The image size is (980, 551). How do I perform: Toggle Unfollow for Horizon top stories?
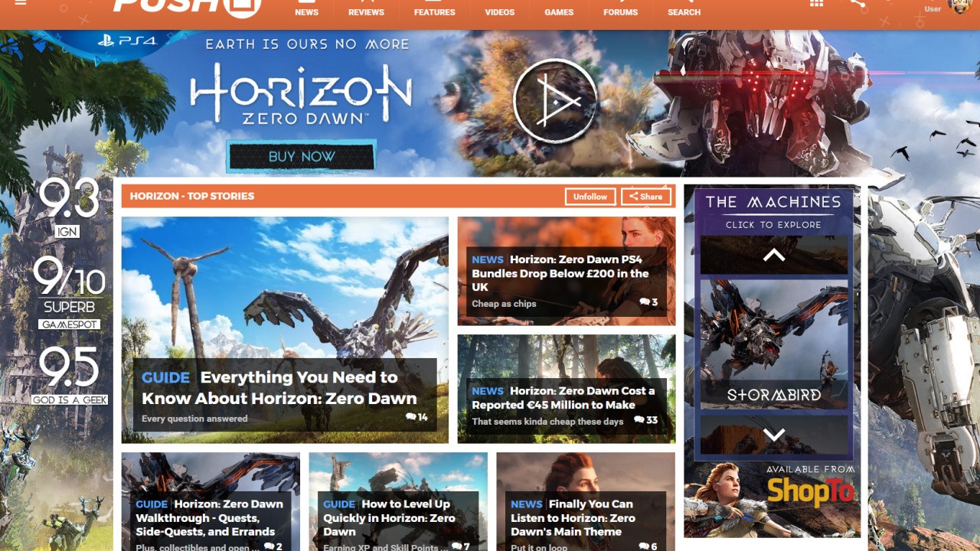590,196
